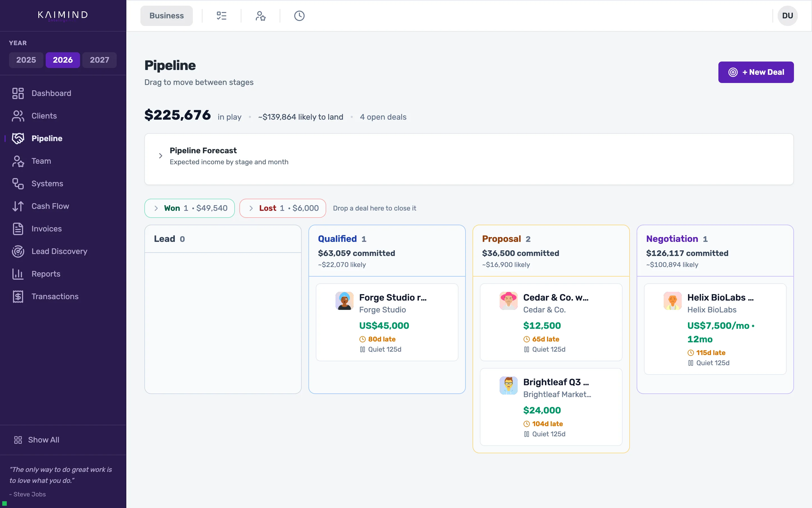Screen dimensions: 812x508
Task: Click the Invoices document icon
Action: (x=18, y=229)
